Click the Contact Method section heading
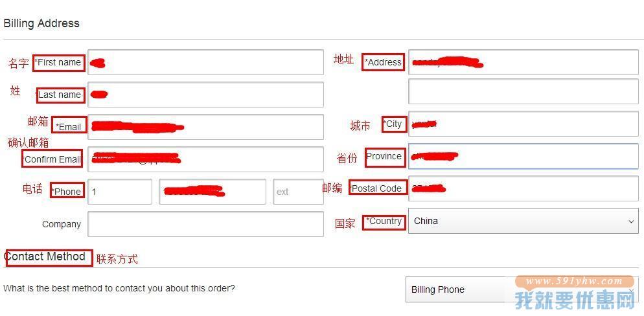 (45, 257)
